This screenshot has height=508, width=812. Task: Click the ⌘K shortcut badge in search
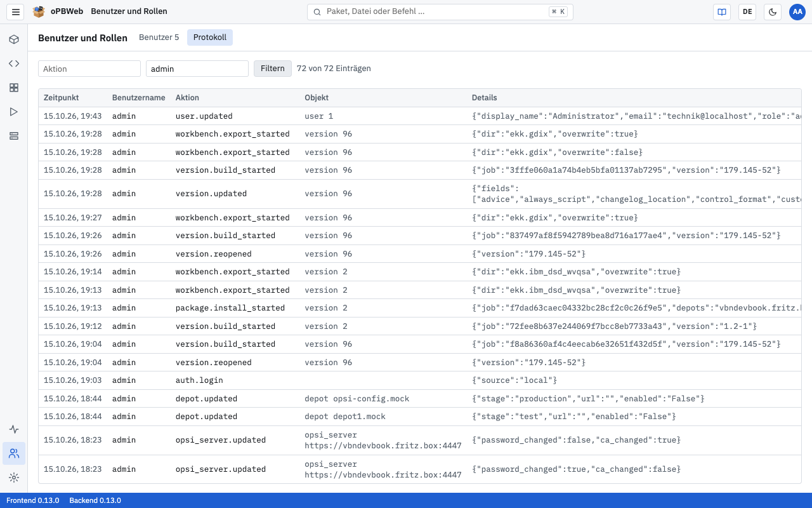pos(558,11)
